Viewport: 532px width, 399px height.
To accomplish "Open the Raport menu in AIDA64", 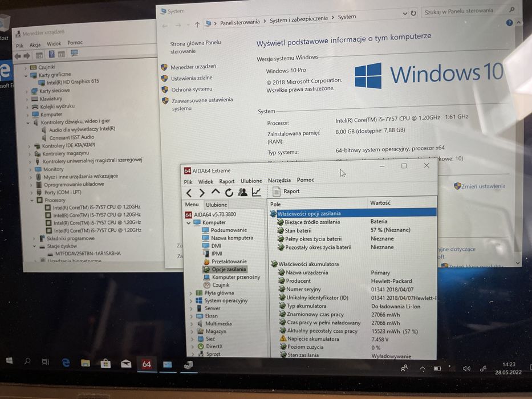I will pyautogui.click(x=226, y=181).
